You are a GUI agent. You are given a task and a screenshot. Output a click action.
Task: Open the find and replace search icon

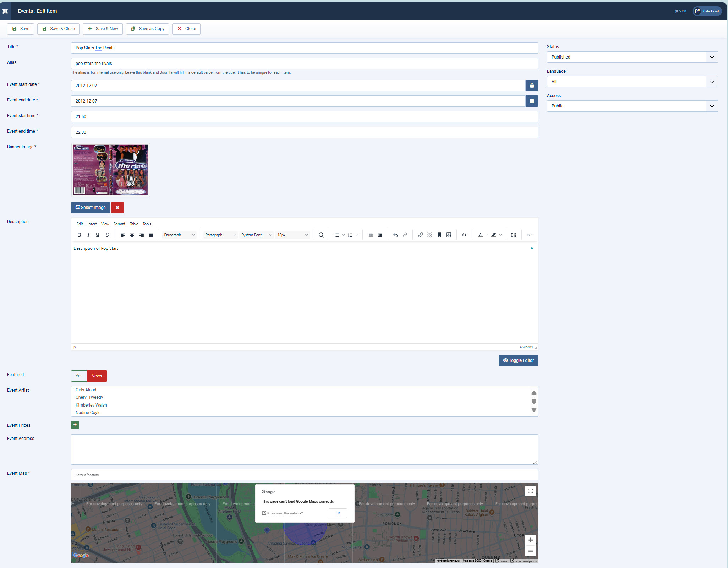pyautogui.click(x=321, y=235)
